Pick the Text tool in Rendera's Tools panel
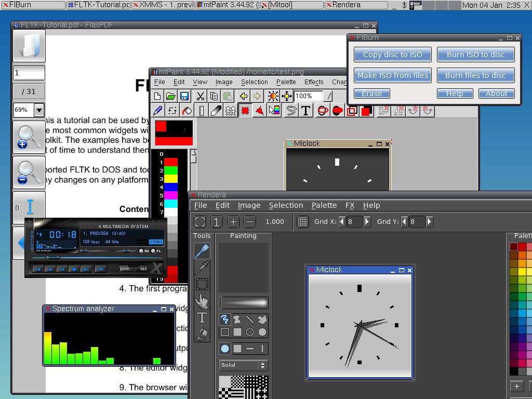The height and width of the screenshot is (399, 532). tap(202, 317)
